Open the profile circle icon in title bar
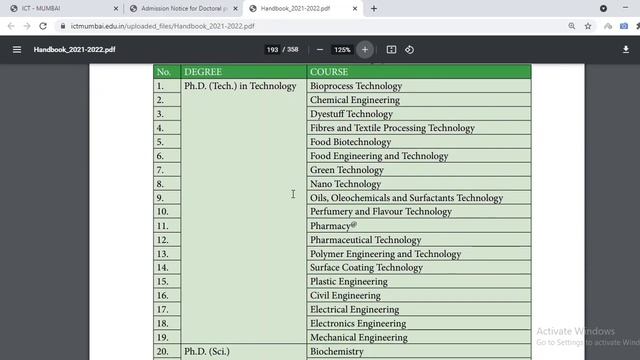The height and width of the screenshot is (360, 640). [x=603, y=8]
